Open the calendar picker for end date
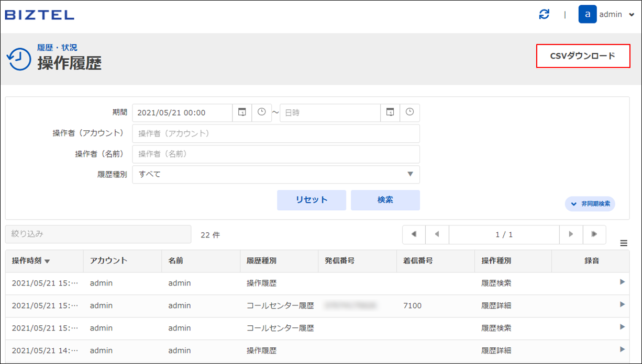The height and width of the screenshot is (364, 642). coord(390,112)
